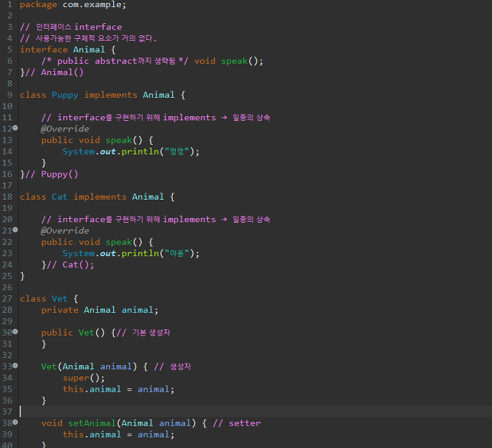Screen dimensions: 492x448
Task: Click class name 'Cat' on line 18
Action: 60,197
